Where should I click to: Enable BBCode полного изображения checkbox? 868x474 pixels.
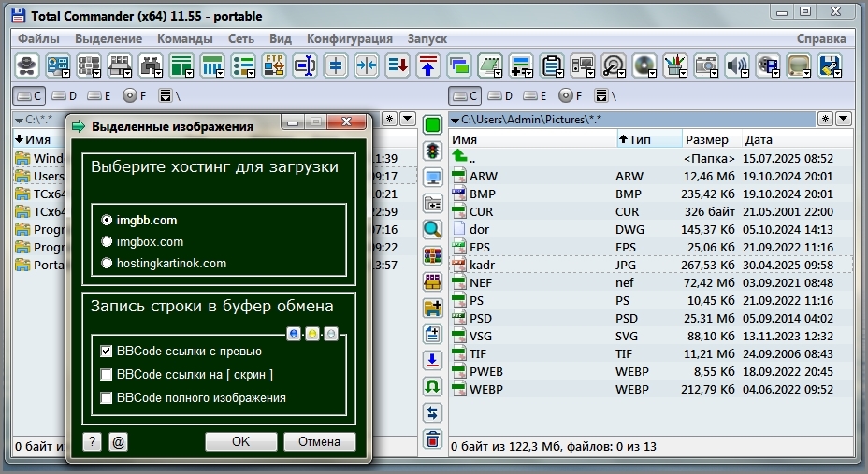click(107, 397)
